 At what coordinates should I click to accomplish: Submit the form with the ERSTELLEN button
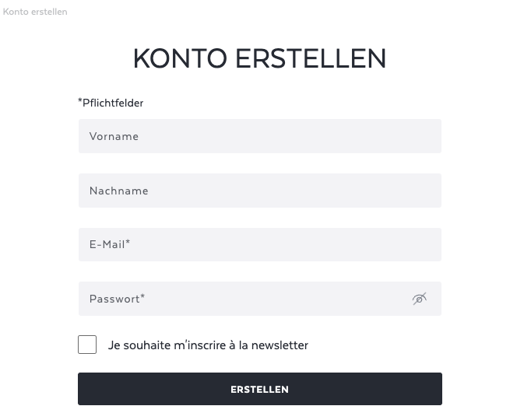coord(260,389)
